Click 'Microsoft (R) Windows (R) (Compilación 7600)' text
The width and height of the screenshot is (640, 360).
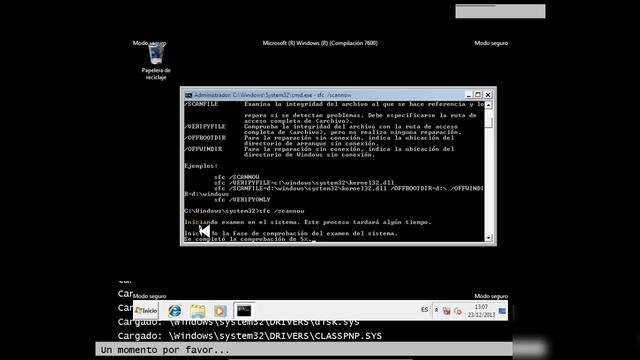[320, 43]
